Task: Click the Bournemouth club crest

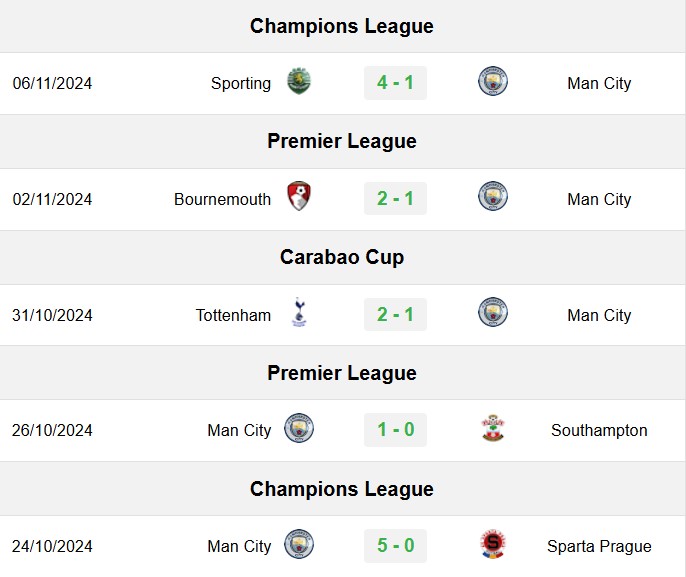Action: coord(299,196)
